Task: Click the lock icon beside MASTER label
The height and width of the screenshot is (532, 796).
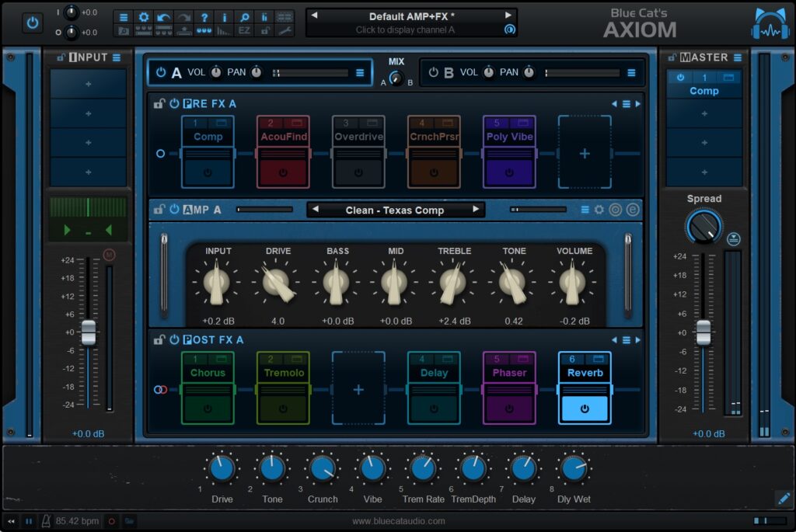Action: coord(672,57)
